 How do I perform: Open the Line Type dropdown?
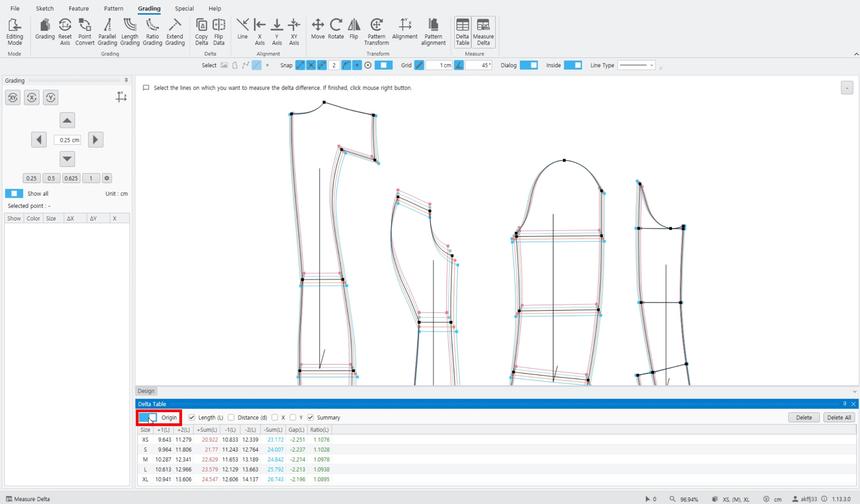click(x=637, y=65)
